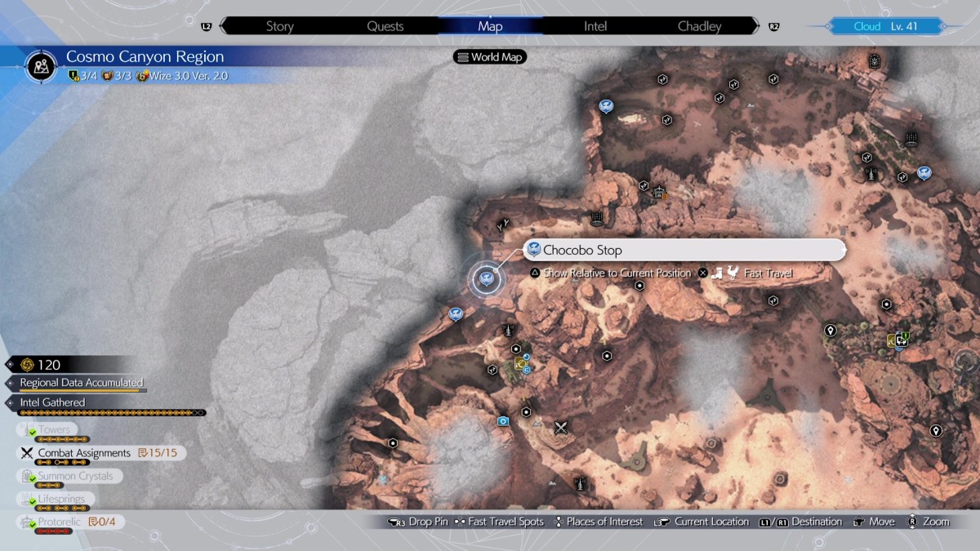
Task: Select the Cosmo Canyon settlement icon cluster
Action: click(899, 340)
